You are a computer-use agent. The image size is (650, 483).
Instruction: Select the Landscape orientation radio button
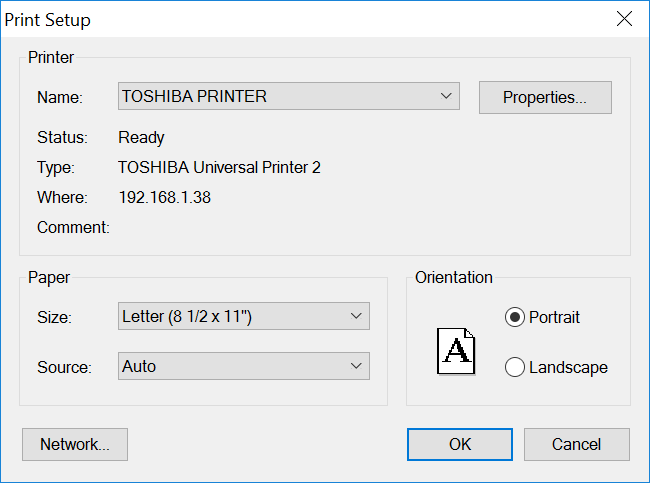point(515,367)
